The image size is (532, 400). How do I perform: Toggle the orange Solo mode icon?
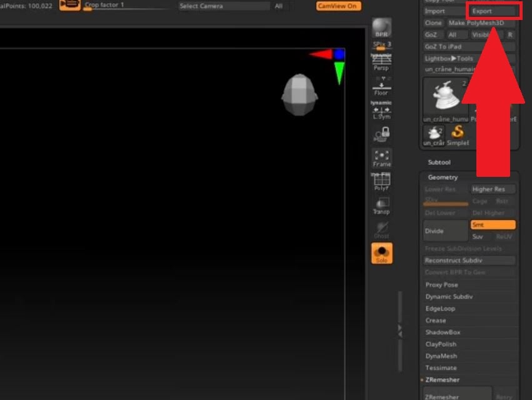(382, 252)
